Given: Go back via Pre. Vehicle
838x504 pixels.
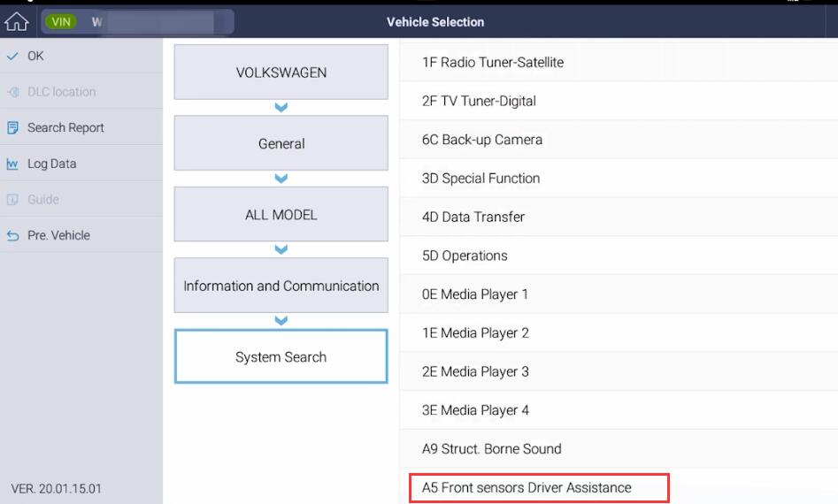Looking at the screenshot, I should pos(81,235).
